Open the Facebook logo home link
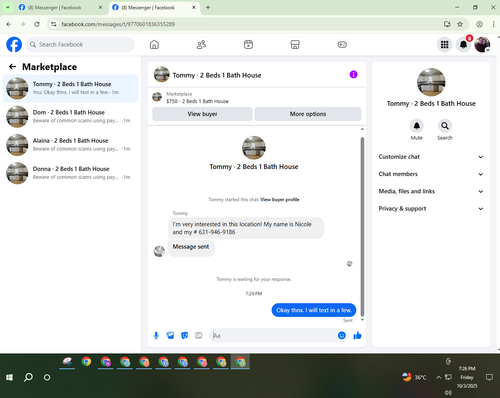This screenshot has height=398, width=500. coord(14,45)
